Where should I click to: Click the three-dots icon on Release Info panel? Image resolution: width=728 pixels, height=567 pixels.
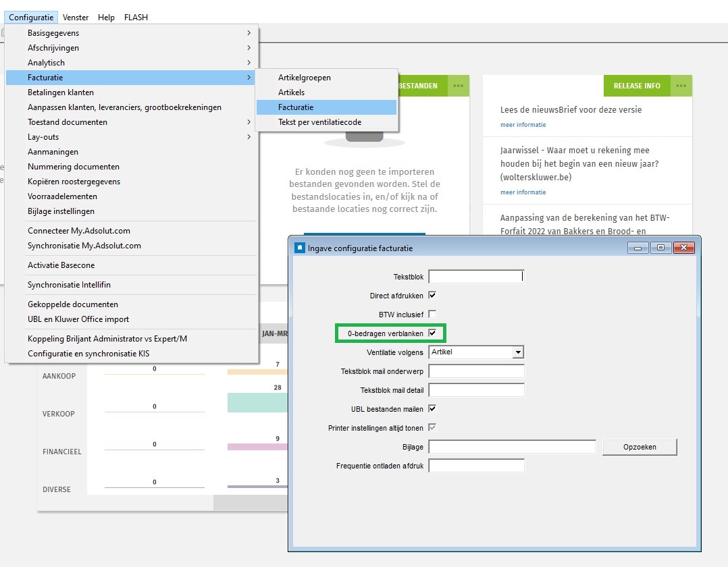click(681, 86)
